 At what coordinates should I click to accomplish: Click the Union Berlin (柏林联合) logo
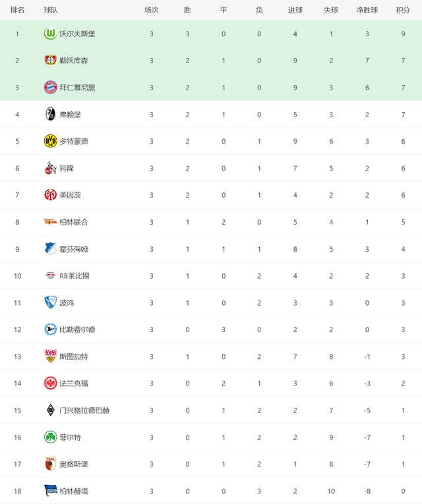tap(50, 222)
